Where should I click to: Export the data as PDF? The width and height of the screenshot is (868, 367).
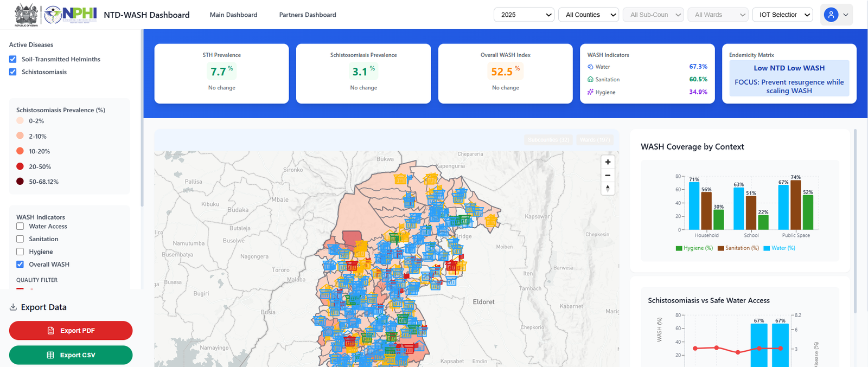[71, 331]
